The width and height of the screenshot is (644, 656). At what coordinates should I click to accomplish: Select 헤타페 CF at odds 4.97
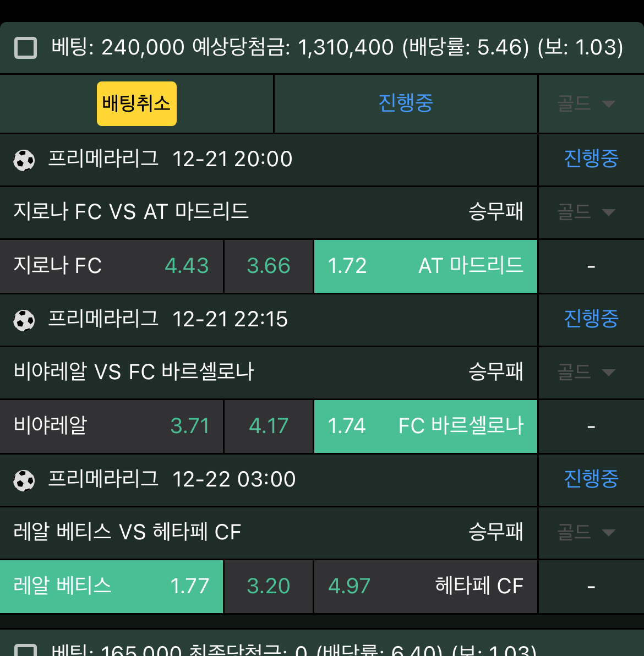pyautogui.click(x=425, y=587)
